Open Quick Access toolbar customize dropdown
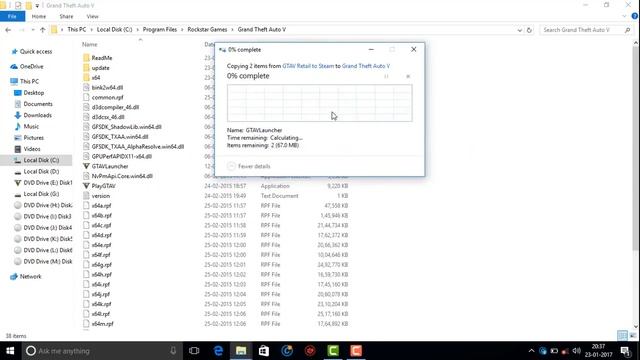 tap(37, 5)
